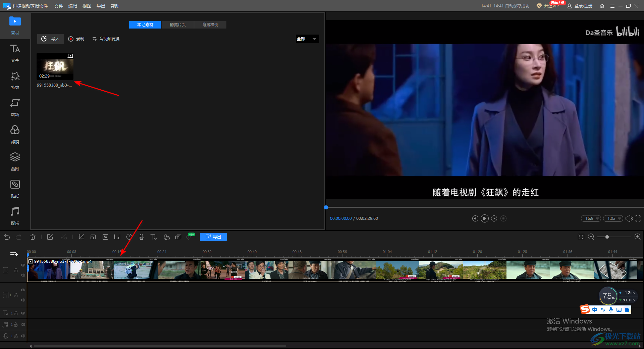The image size is (644, 349).
Task: Toggle lock on the text track
Action: pos(16,313)
